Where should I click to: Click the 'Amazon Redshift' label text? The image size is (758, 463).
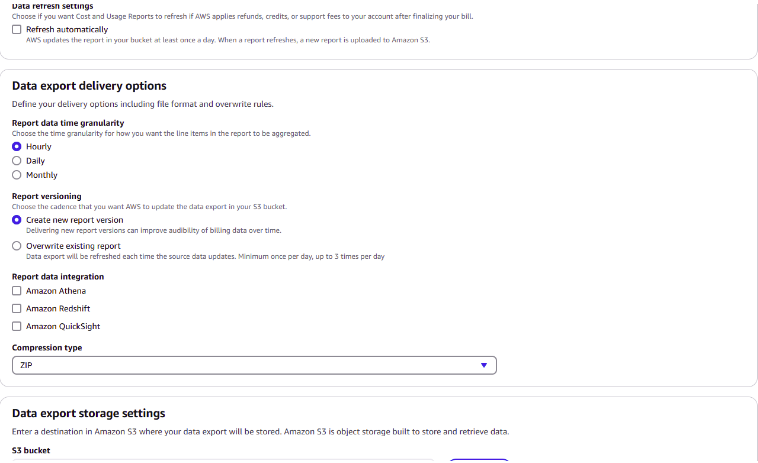58,308
